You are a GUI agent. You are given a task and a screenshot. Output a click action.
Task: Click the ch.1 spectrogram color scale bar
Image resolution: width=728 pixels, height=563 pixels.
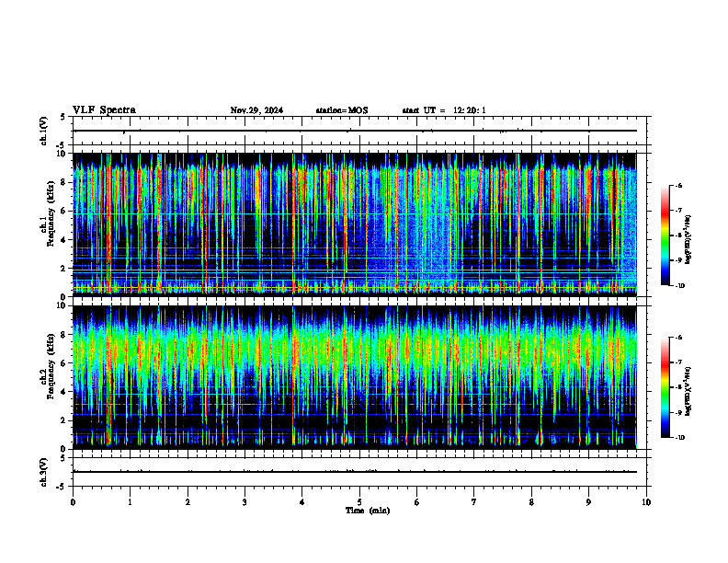(665, 236)
